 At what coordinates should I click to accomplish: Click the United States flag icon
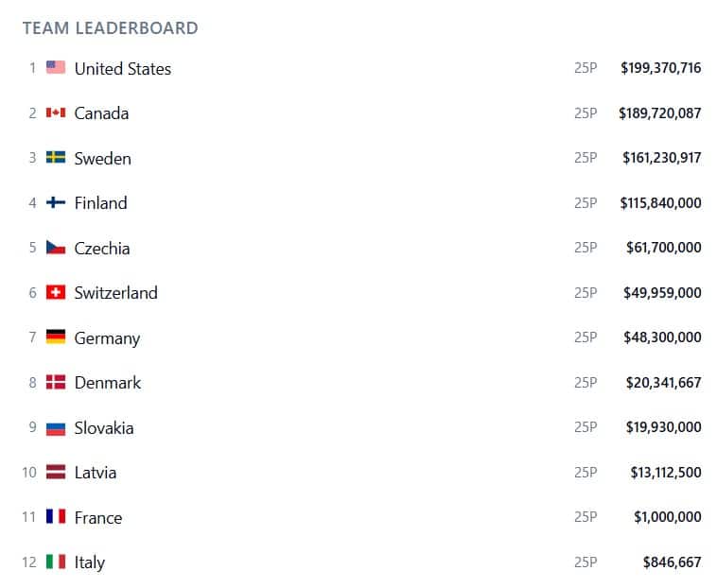(x=56, y=68)
